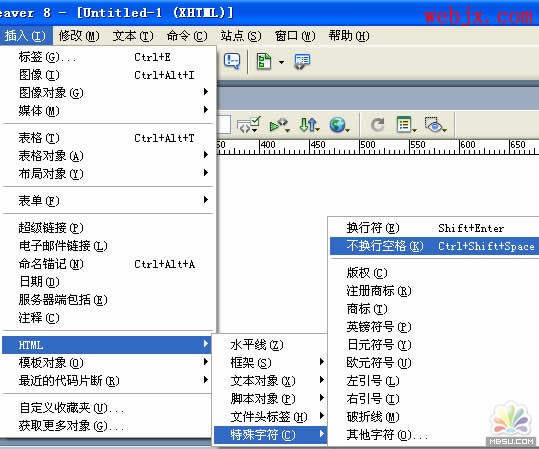
Task: Insert 注册商标(R) symbol
Action: pyautogui.click(x=434, y=291)
